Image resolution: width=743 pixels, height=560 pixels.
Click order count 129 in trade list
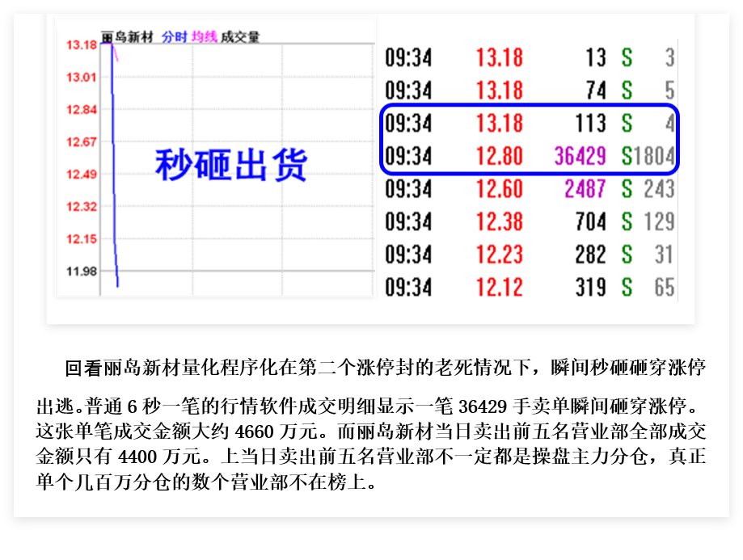tap(659, 221)
